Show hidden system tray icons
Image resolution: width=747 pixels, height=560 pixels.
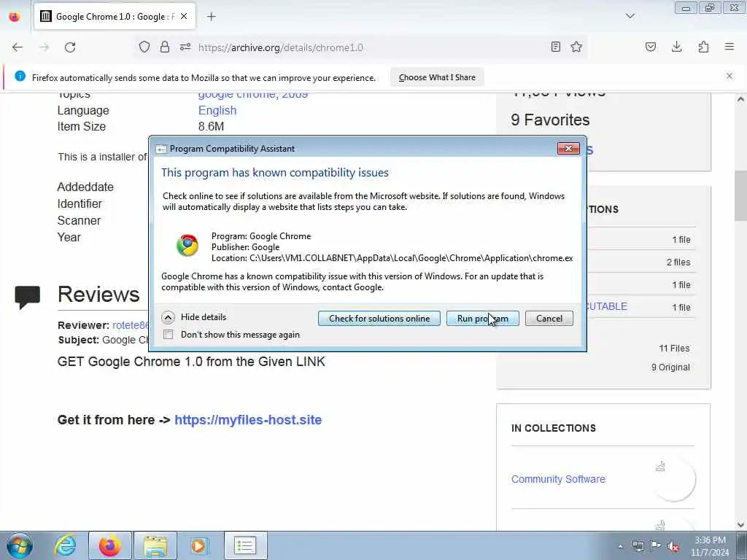620,546
